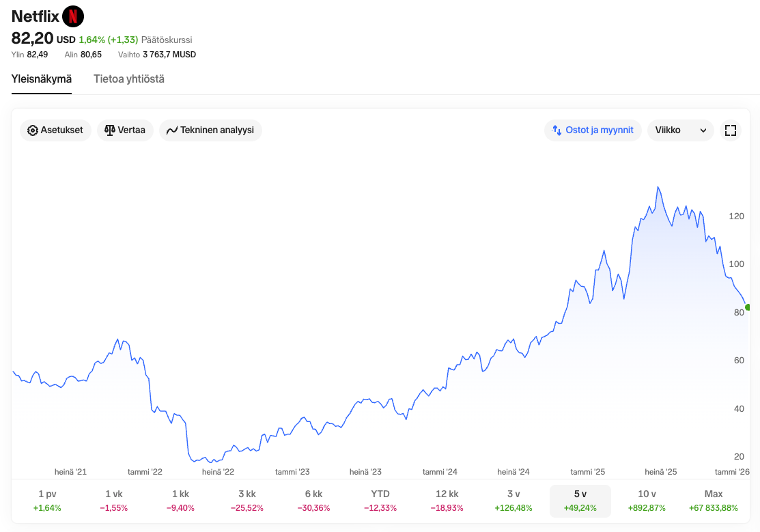The height and width of the screenshot is (532, 760).
Task: Select the 1 vk time range
Action: [114, 501]
